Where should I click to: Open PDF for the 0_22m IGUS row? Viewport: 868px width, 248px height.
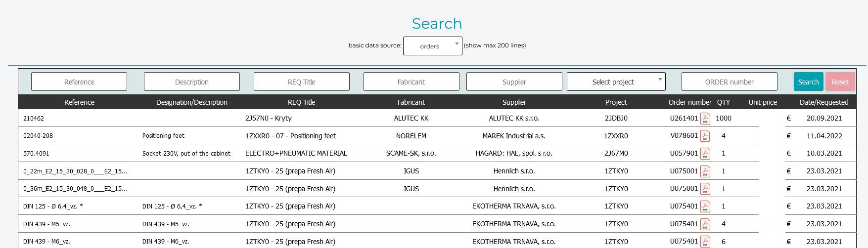(705, 171)
